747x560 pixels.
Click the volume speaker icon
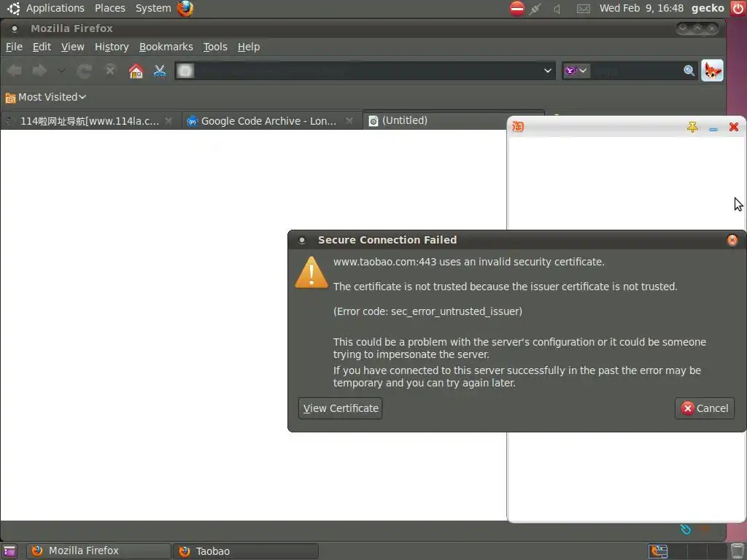(x=557, y=9)
